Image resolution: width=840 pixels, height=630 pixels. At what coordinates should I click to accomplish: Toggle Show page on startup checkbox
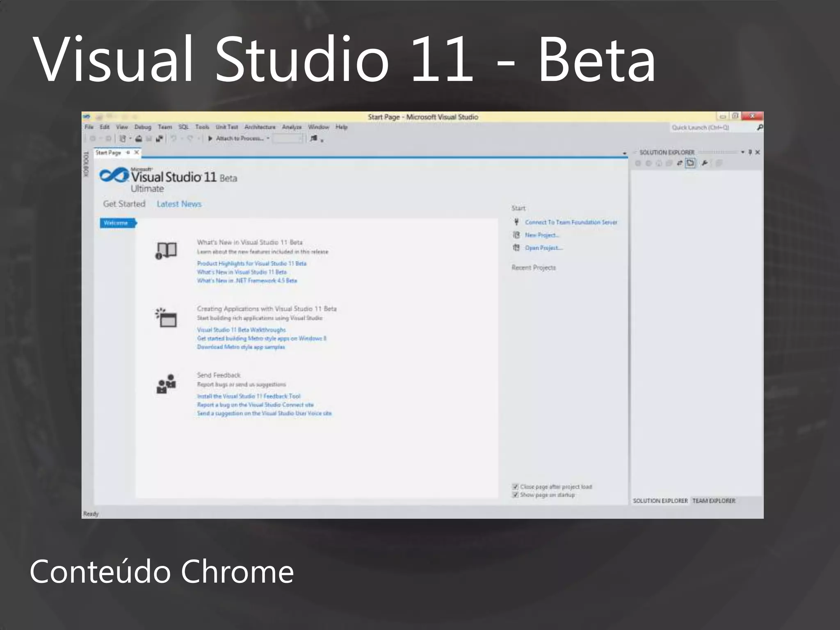click(x=515, y=495)
